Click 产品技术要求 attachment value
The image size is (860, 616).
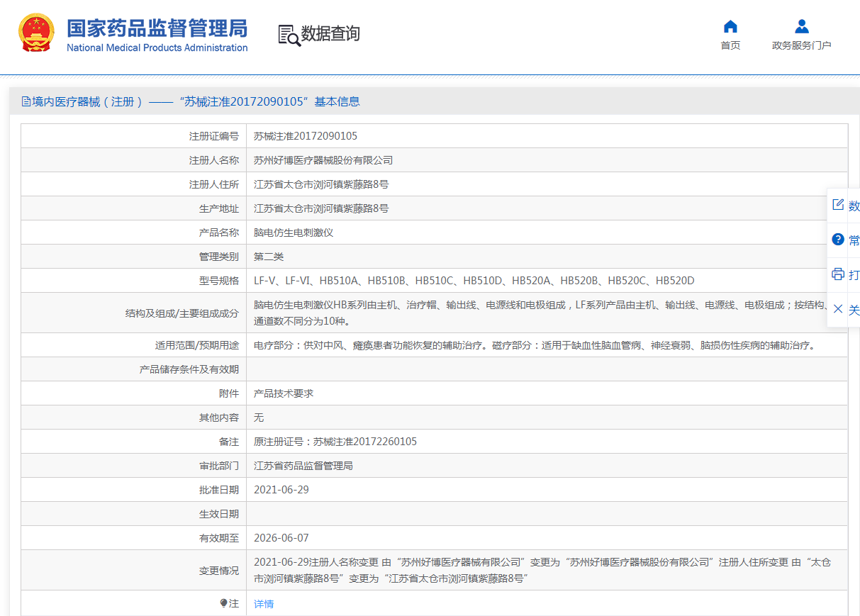click(x=284, y=393)
